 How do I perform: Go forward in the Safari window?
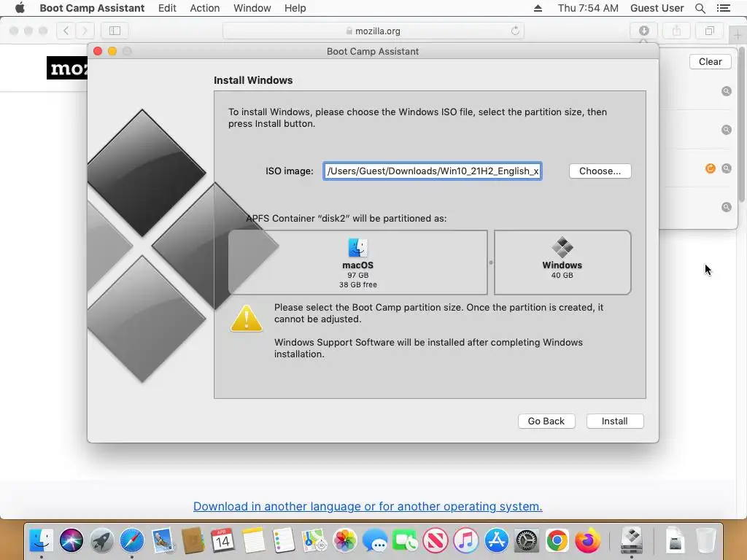[85, 31]
